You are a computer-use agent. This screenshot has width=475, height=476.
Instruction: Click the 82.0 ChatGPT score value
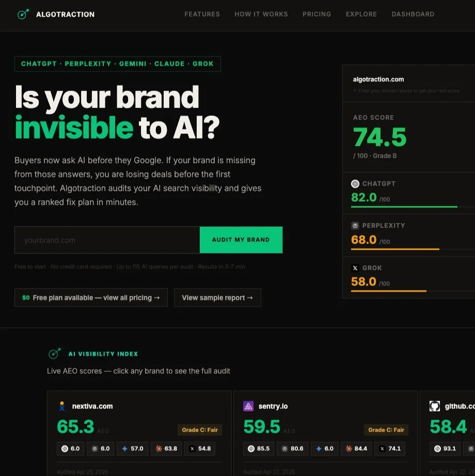363,197
